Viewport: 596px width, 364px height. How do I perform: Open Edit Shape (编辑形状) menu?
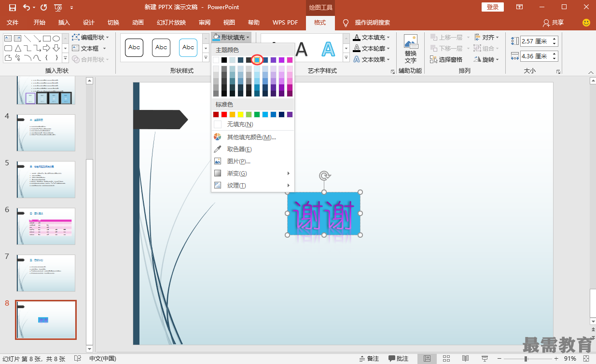pos(91,37)
